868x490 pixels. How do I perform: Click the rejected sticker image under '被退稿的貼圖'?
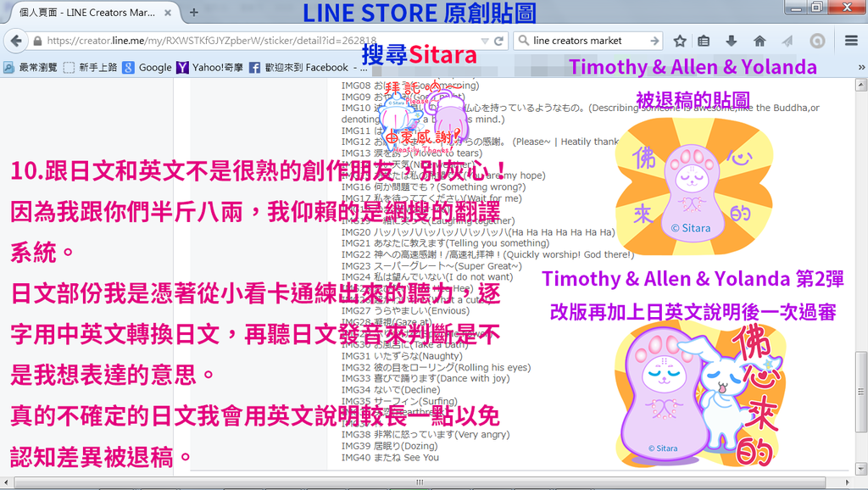(x=694, y=187)
